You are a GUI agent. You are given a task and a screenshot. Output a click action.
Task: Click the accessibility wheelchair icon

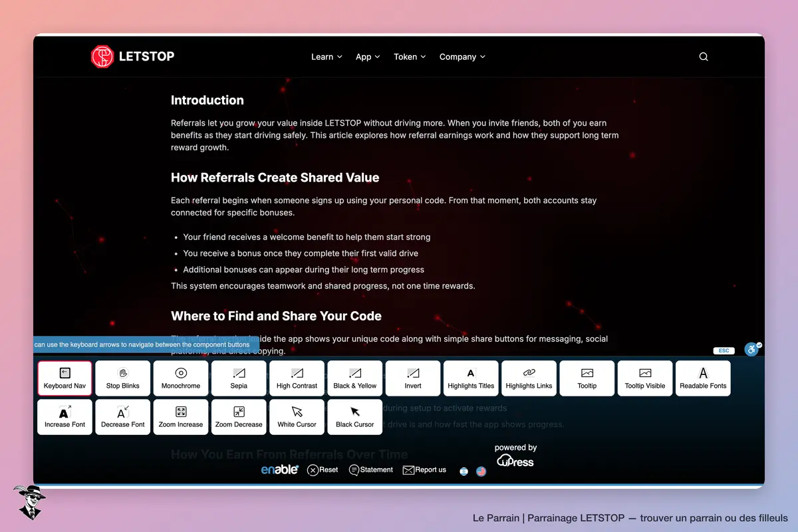(x=751, y=348)
